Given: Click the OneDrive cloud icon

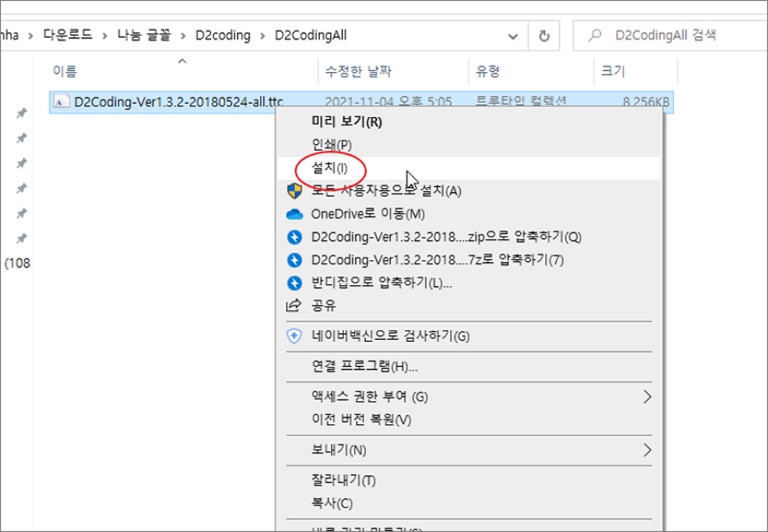Looking at the screenshot, I should pyautogui.click(x=295, y=214).
